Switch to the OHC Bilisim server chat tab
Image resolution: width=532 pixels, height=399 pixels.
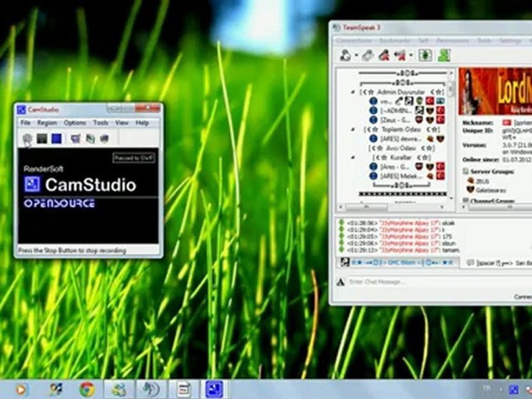click(x=398, y=263)
